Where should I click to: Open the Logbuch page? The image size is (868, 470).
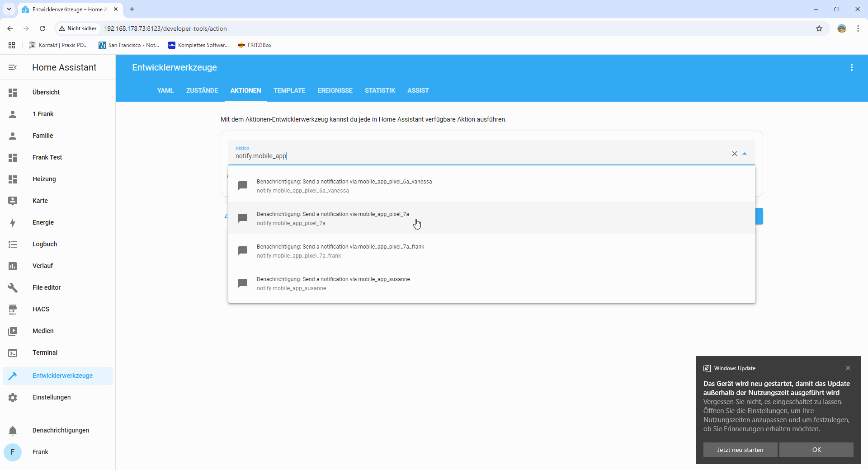tap(58, 244)
